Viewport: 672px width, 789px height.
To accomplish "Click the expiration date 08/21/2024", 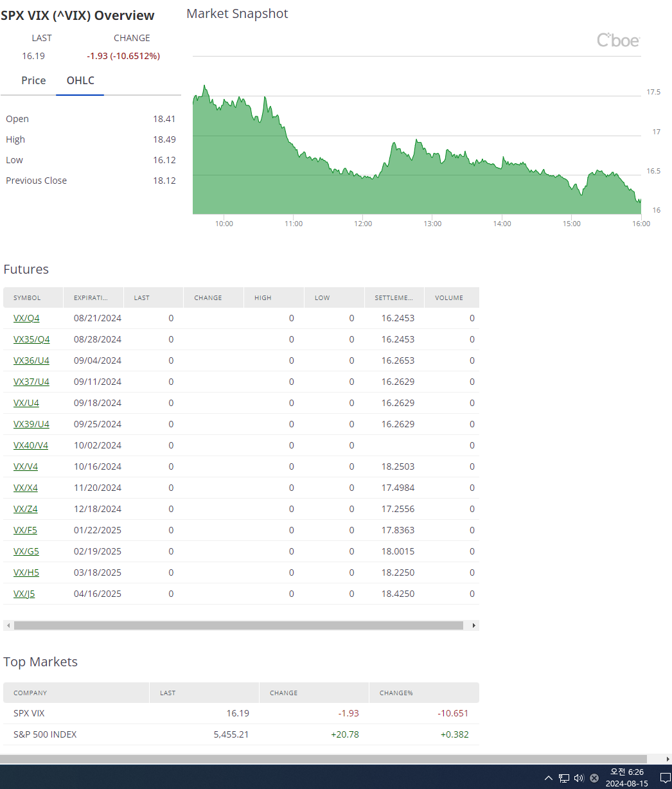I will tap(98, 318).
